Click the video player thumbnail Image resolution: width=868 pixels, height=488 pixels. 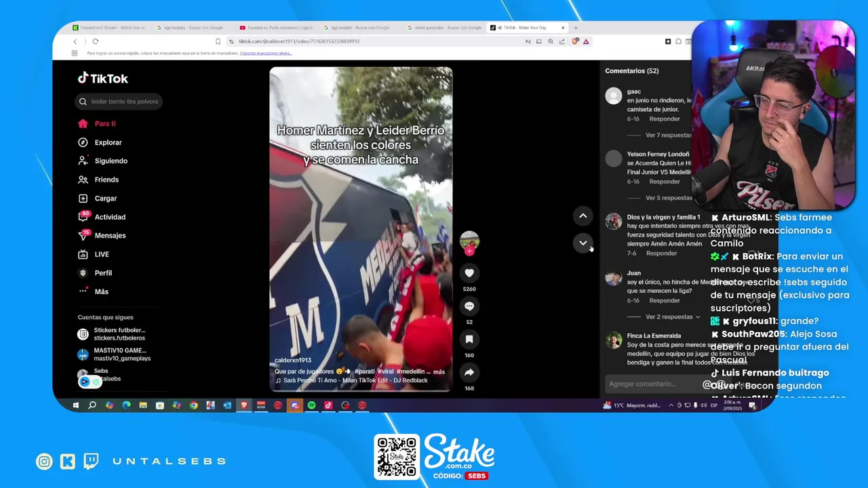361,229
